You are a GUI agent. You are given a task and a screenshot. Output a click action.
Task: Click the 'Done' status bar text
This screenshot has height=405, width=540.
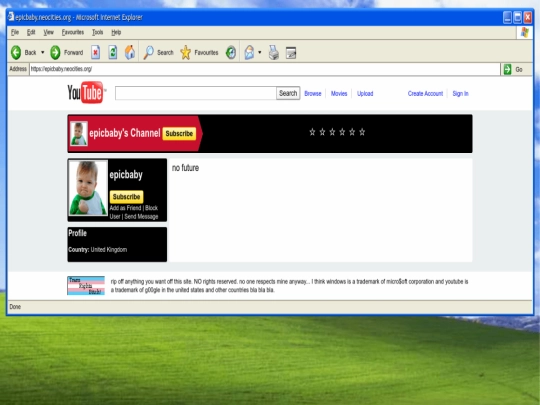click(x=15, y=307)
